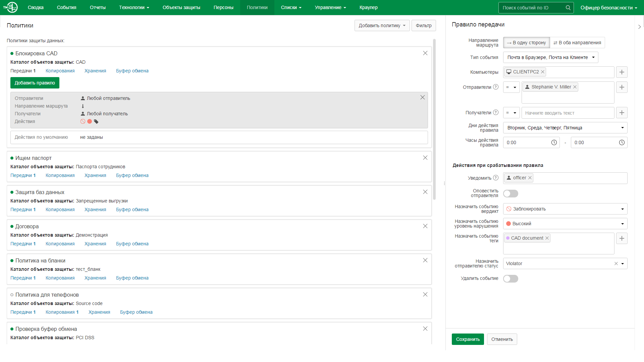644x362 pixels.
Task: Select the В оба направления route option
Action: [577, 43]
